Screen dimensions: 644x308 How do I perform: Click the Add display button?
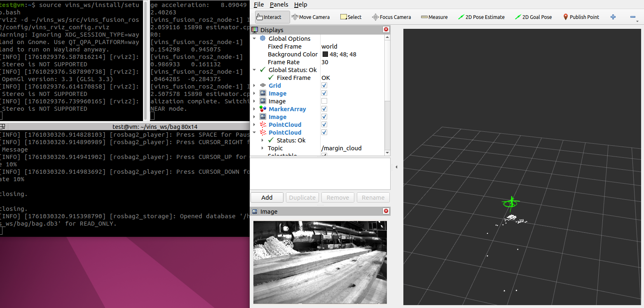coord(267,198)
